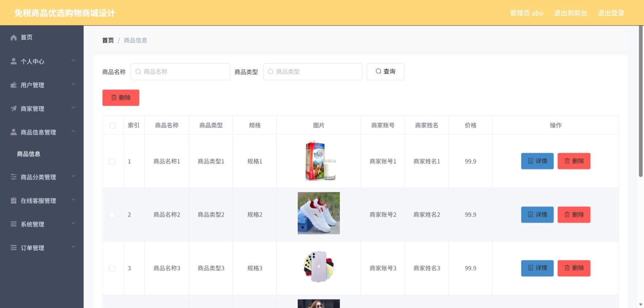Tick the select-all checkbox in the table header
The height and width of the screenshot is (308, 644).
[113, 126]
